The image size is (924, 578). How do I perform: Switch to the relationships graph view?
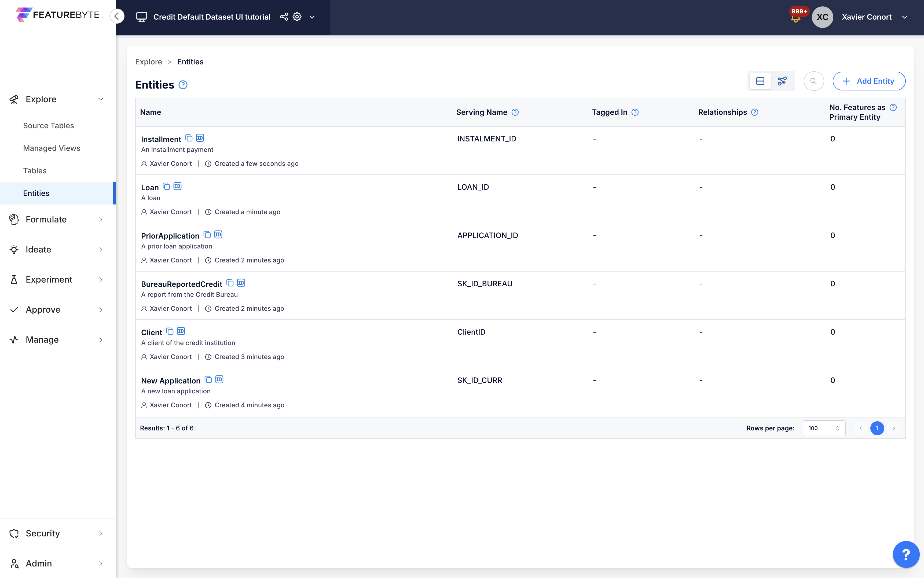pos(783,81)
